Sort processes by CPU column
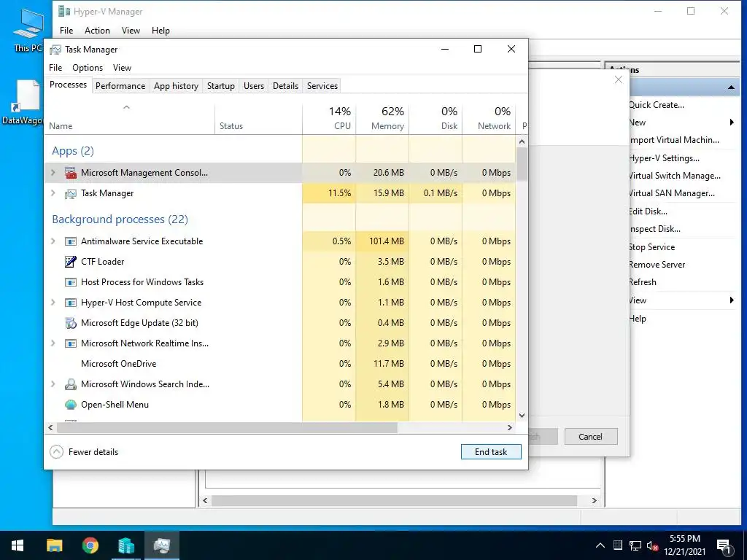 (x=329, y=118)
